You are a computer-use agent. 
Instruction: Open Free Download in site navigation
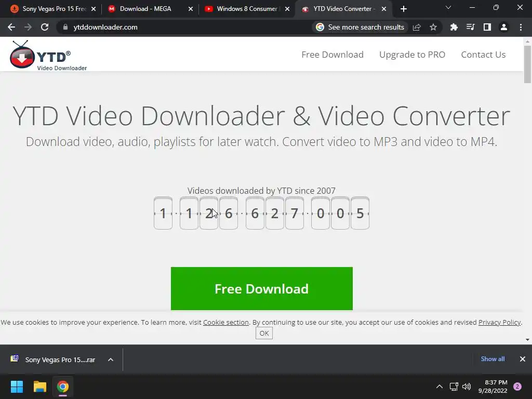tap(332, 55)
